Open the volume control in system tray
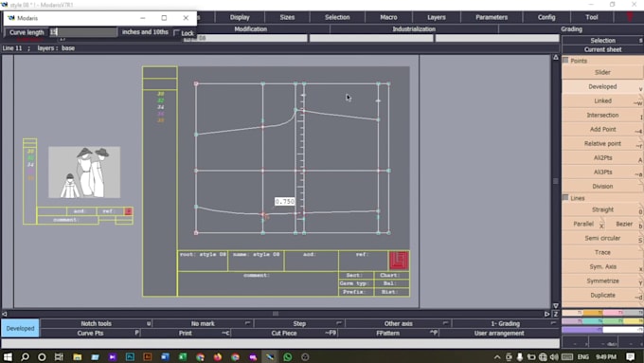644x363 pixels. (x=554, y=356)
